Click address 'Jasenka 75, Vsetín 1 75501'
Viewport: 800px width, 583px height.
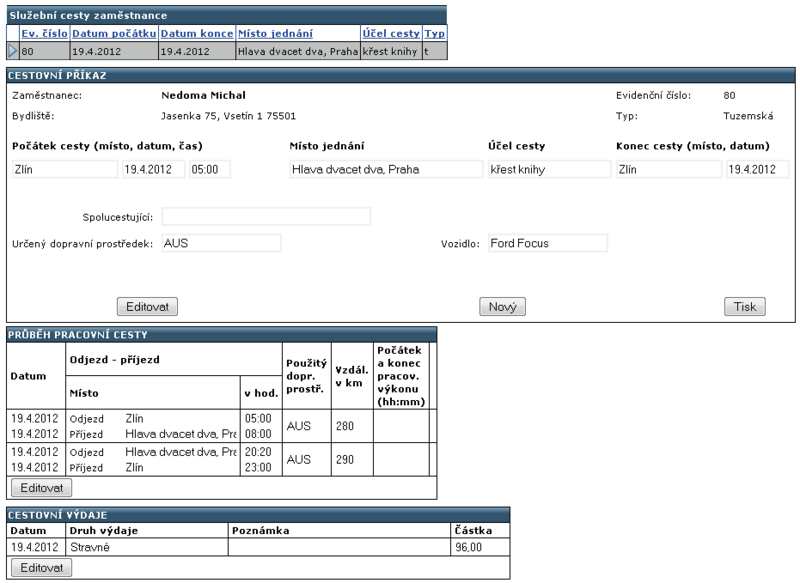click(229, 116)
